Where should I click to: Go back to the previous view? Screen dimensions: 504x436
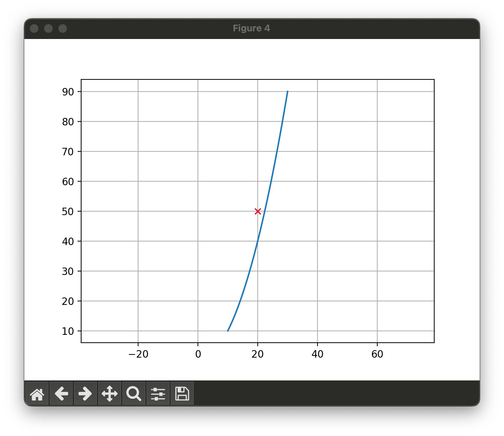[x=61, y=394]
